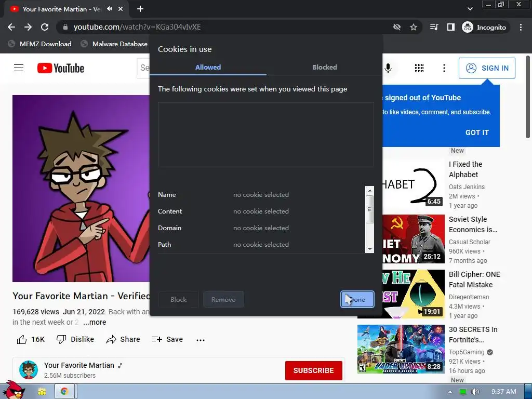Reload the YouTube page
Image resolution: width=532 pixels, height=399 pixels.
pos(45,27)
